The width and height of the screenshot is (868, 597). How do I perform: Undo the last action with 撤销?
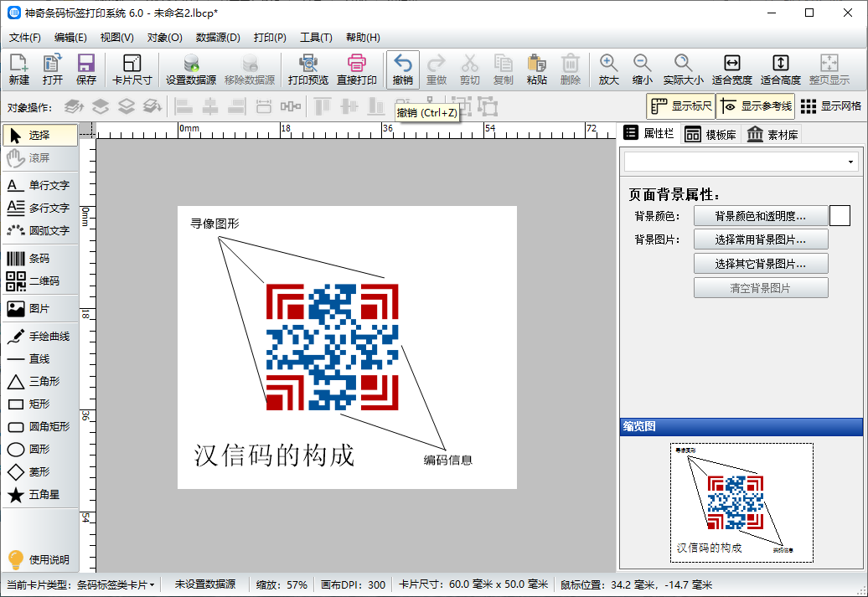pos(402,69)
